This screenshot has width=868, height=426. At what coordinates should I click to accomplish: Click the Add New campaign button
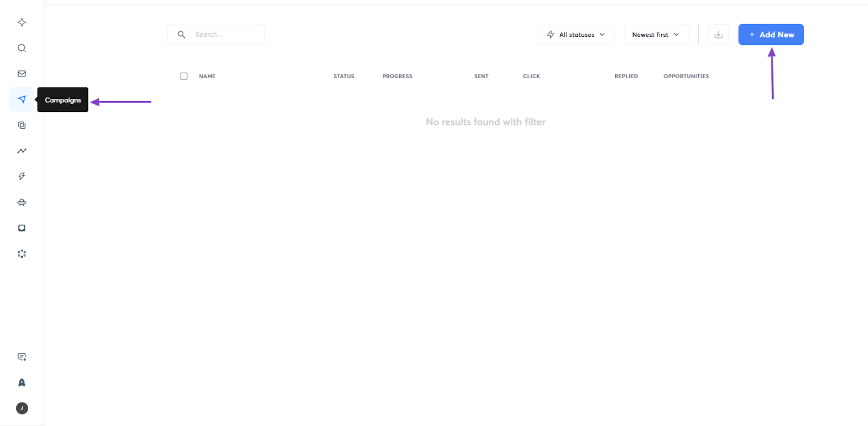point(771,35)
